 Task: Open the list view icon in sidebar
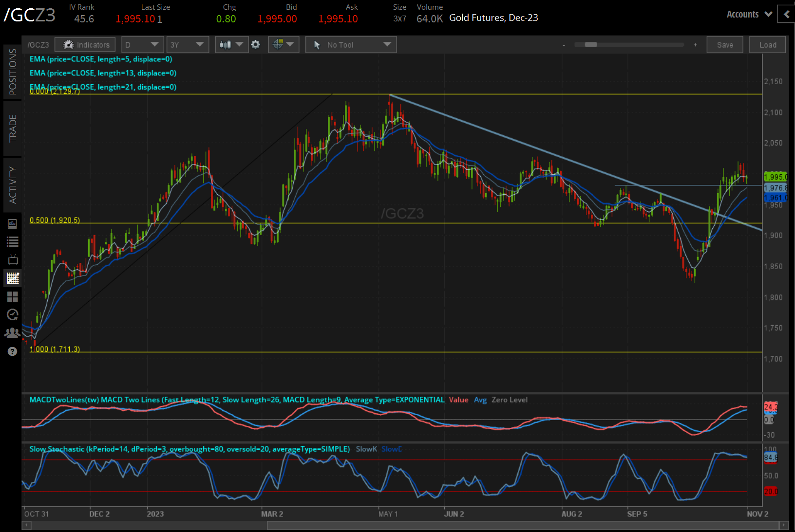[13, 241]
